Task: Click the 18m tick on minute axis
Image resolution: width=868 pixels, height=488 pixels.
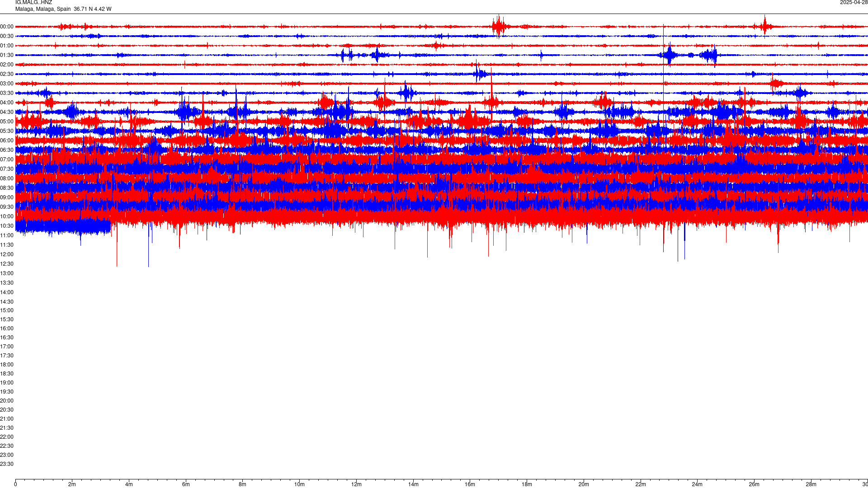Action: [x=527, y=484]
